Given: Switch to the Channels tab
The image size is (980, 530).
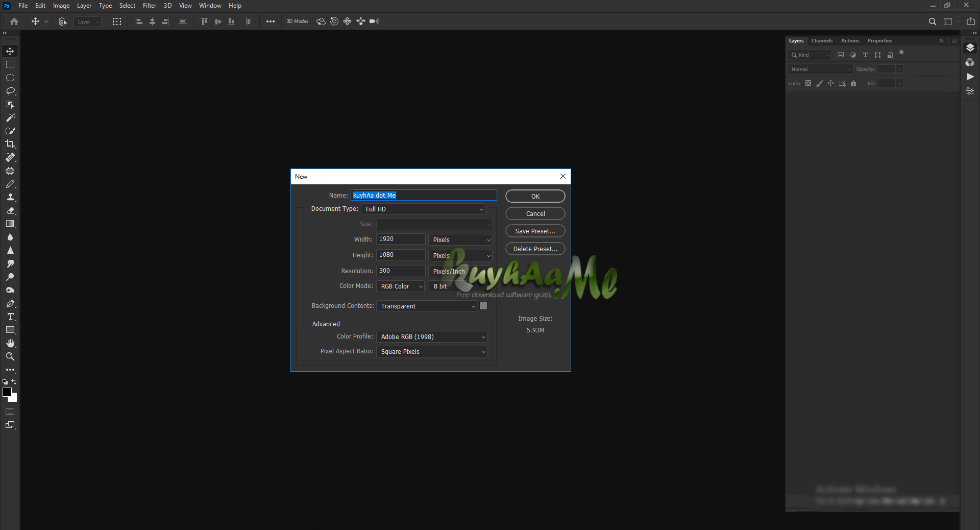Looking at the screenshot, I should click(x=822, y=41).
